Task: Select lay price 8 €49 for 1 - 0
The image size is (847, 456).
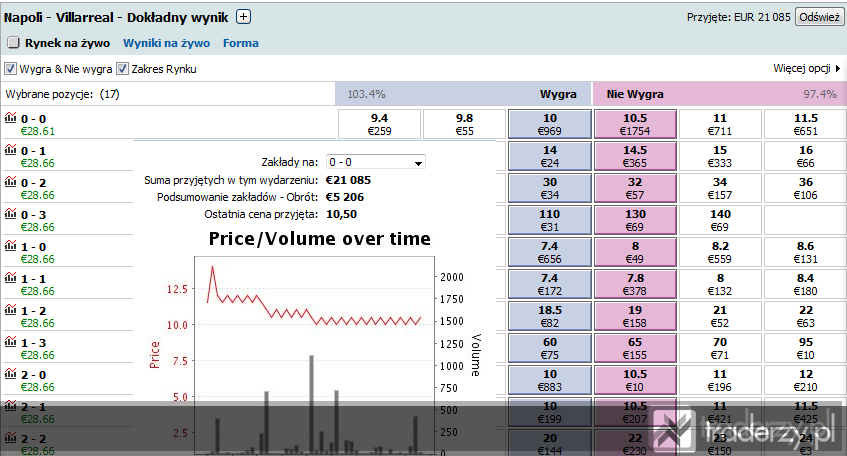Action: (x=635, y=252)
